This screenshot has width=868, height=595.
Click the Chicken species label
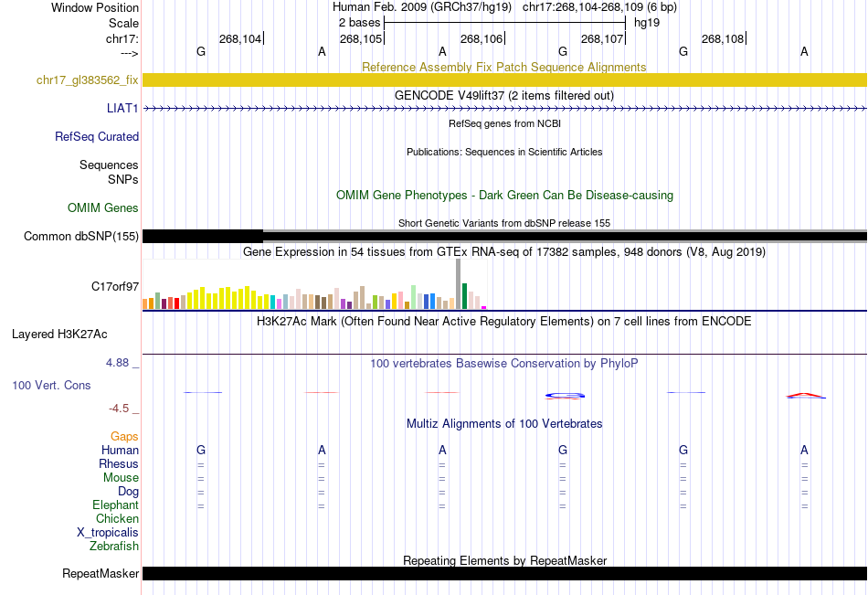[x=117, y=518]
